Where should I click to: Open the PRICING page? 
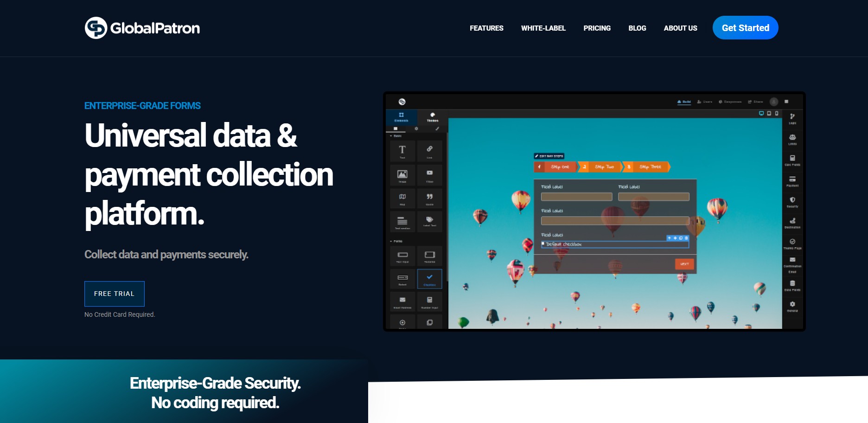point(597,28)
